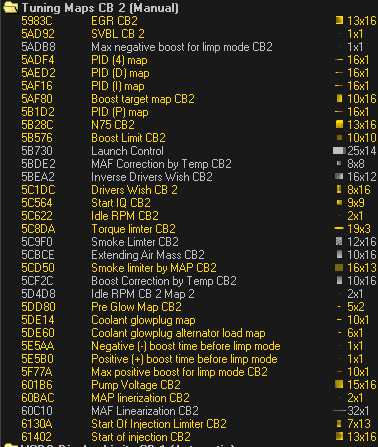Click the Torque limter CB2 19x3 icon

(x=339, y=228)
